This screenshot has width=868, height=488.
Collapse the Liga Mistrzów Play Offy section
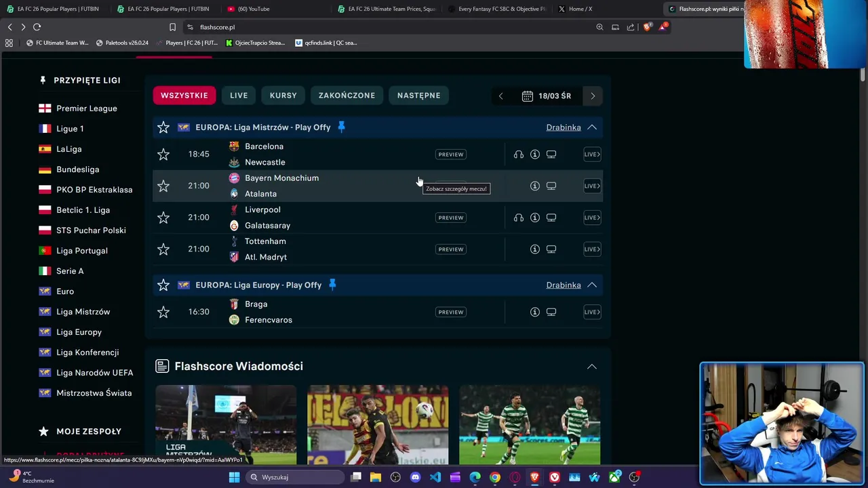pyautogui.click(x=592, y=127)
